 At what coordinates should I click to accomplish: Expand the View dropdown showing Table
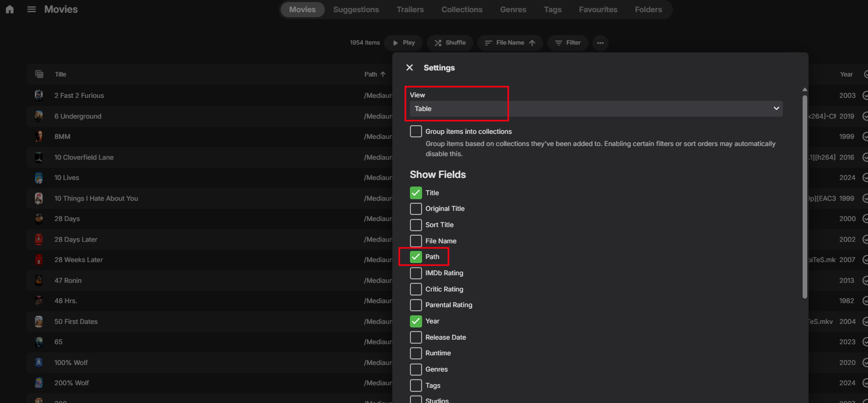point(596,109)
